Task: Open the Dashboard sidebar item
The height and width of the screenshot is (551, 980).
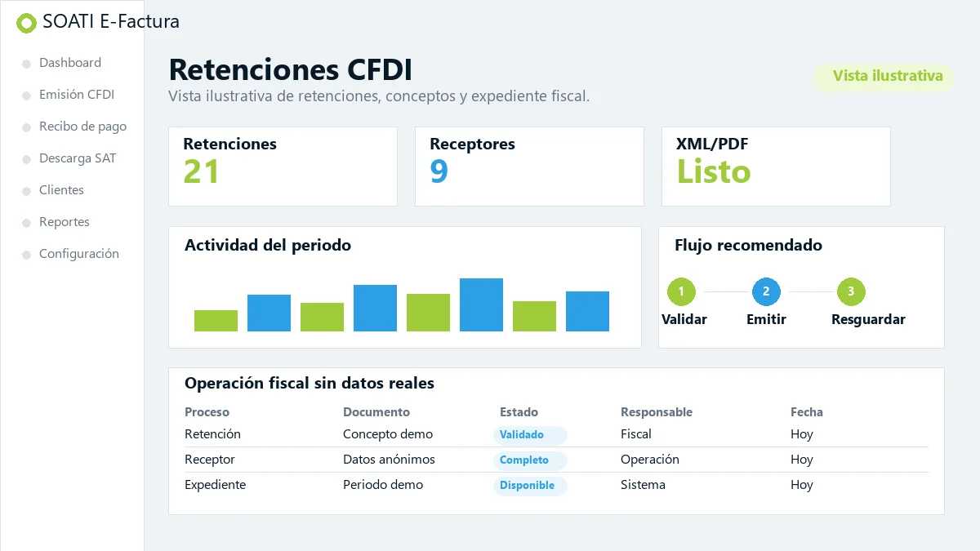Action: (x=70, y=63)
